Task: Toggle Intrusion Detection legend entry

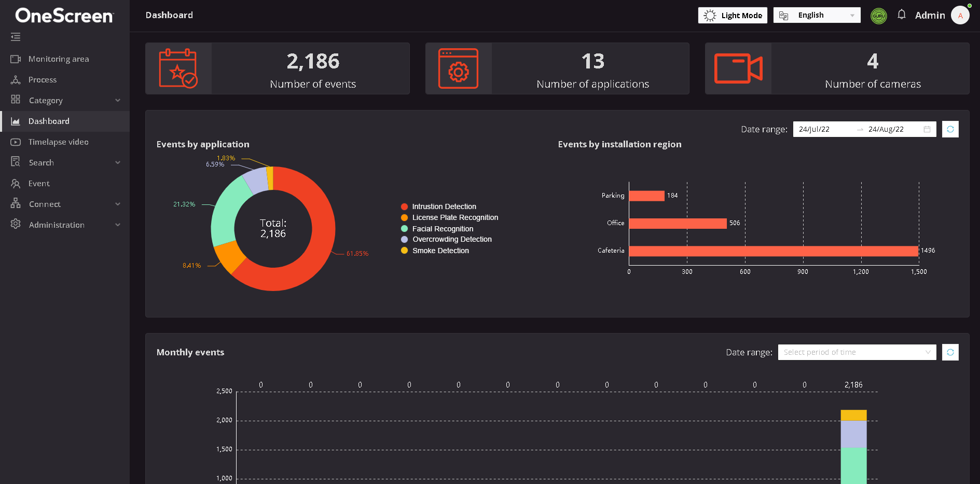Action: [438, 206]
